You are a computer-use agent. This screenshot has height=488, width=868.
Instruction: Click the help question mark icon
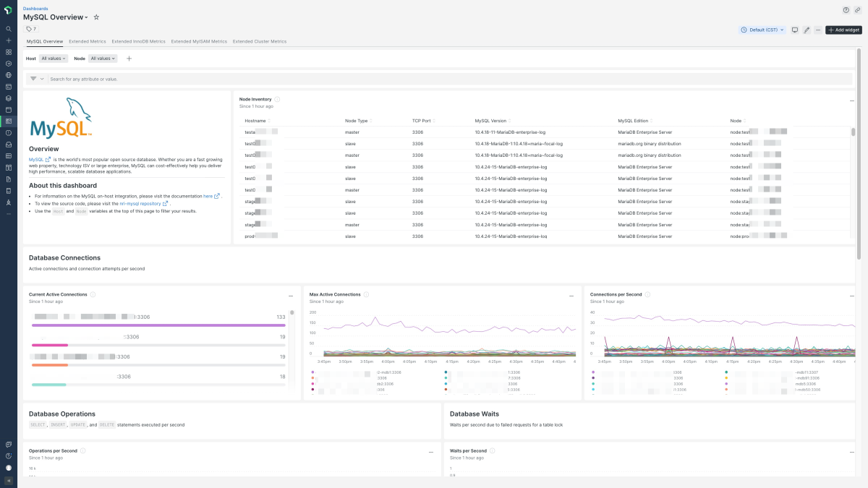[x=846, y=10]
